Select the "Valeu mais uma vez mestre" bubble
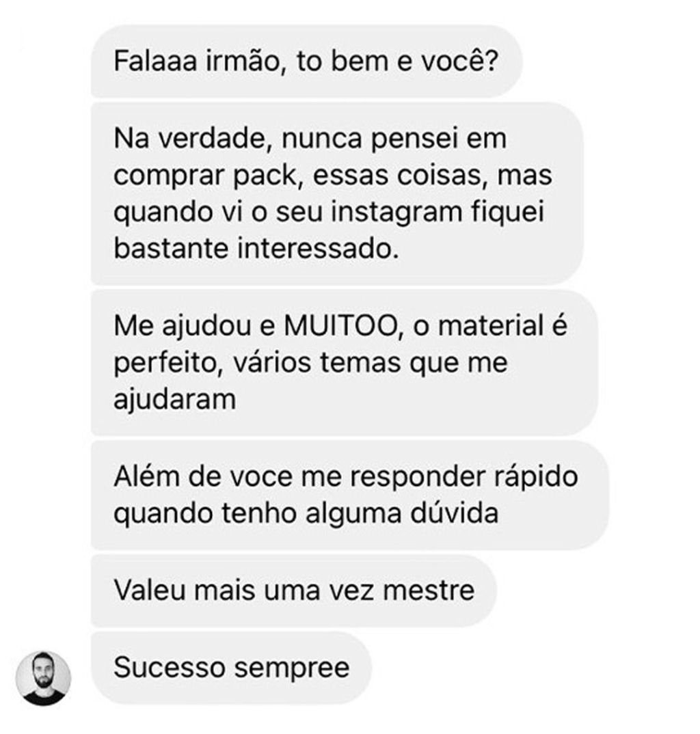The height and width of the screenshot is (734, 700). point(293,590)
